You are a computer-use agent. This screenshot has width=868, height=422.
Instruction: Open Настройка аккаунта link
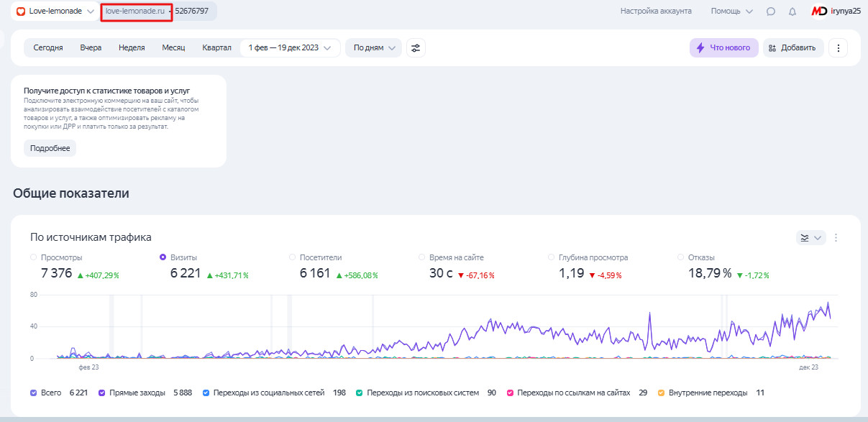(x=656, y=12)
